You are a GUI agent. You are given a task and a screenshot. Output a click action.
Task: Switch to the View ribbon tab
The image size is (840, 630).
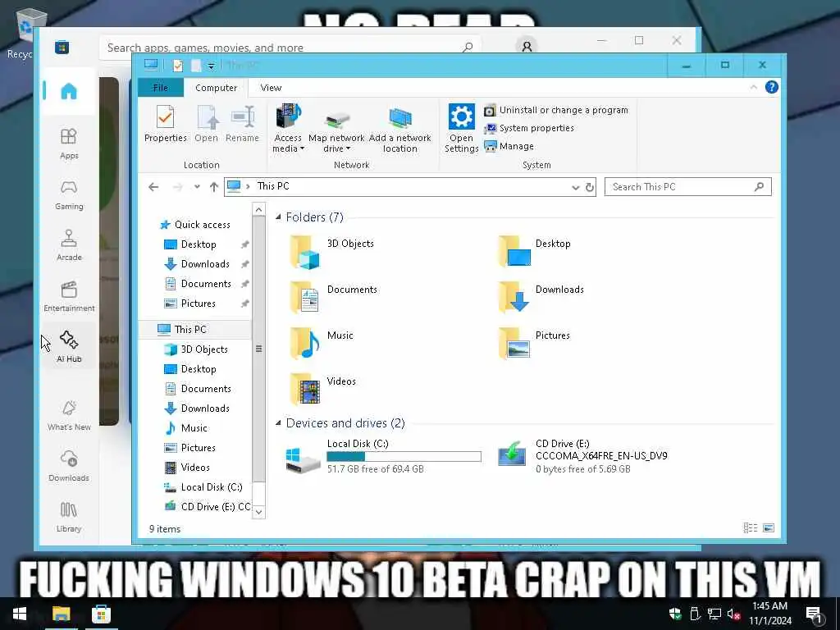coord(271,88)
